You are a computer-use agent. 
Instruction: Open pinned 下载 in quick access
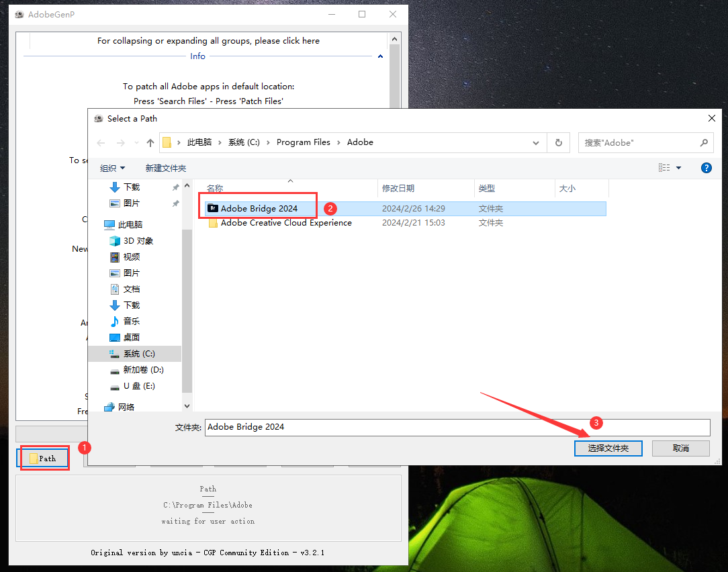(132, 187)
